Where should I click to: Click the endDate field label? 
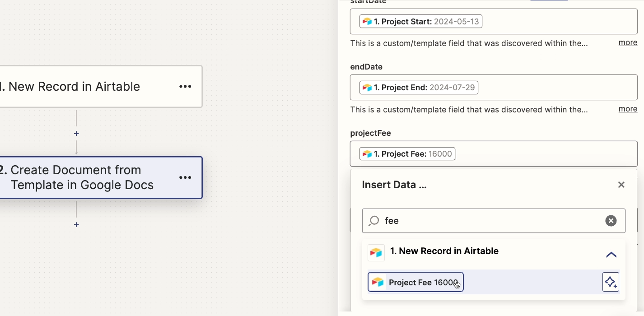366,67
